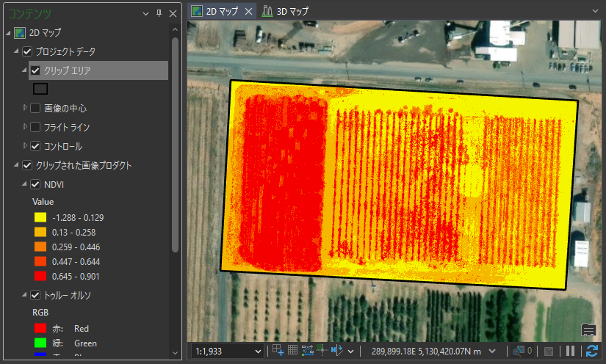Image resolution: width=606 pixels, height=364 pixels.
Task: Click the north arrow correction icon
Action: point(337,351)
